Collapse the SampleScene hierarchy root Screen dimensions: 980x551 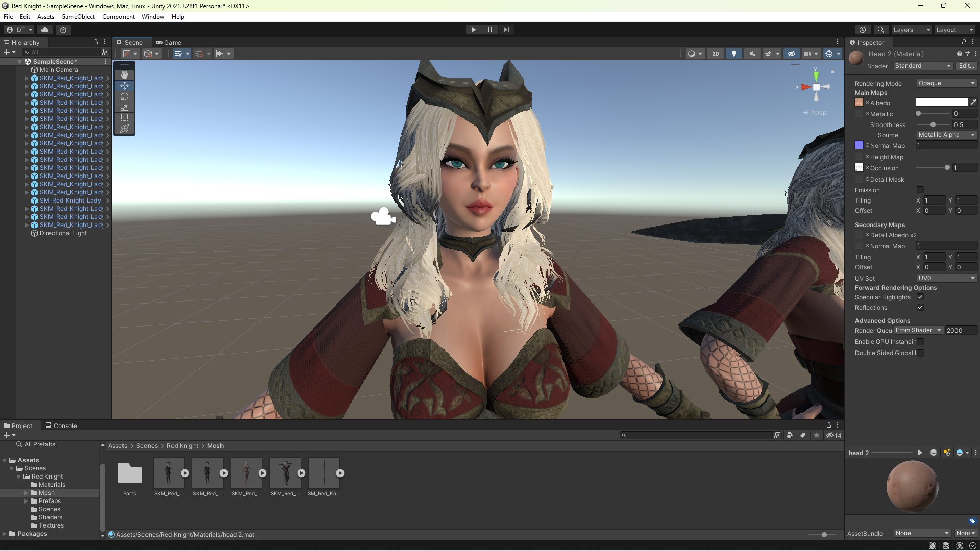(x=20, y=62)
